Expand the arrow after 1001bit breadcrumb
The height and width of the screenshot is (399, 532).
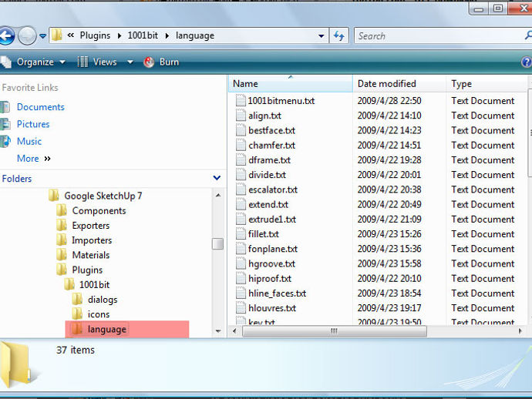[x=167, y=35]
